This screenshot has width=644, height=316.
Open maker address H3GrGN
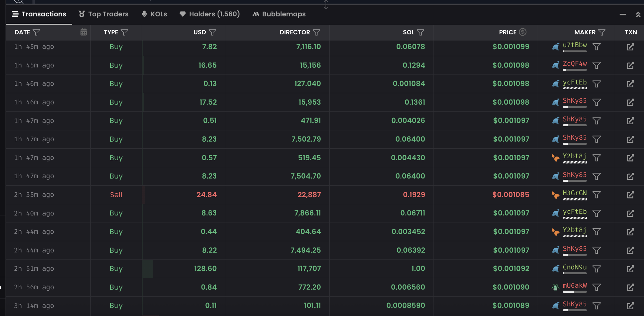click(575, 193)
